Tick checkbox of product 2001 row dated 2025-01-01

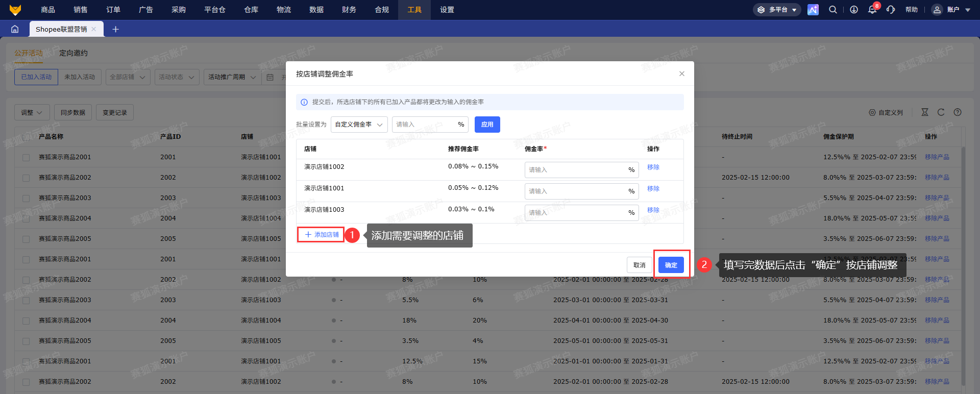point(26,361)
